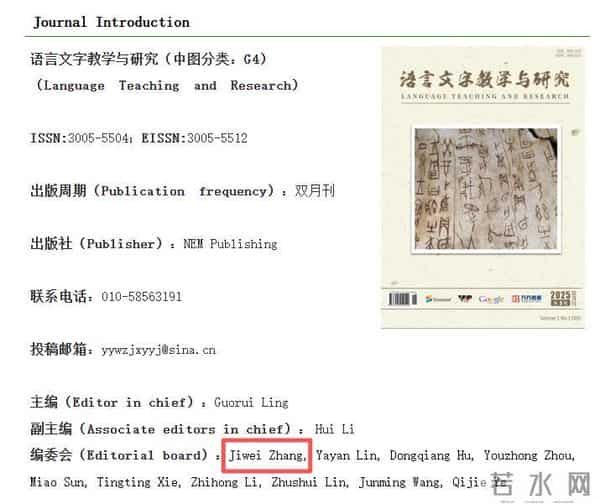Select editorial board member Dongqiang Hu

(x=432, y=455)
